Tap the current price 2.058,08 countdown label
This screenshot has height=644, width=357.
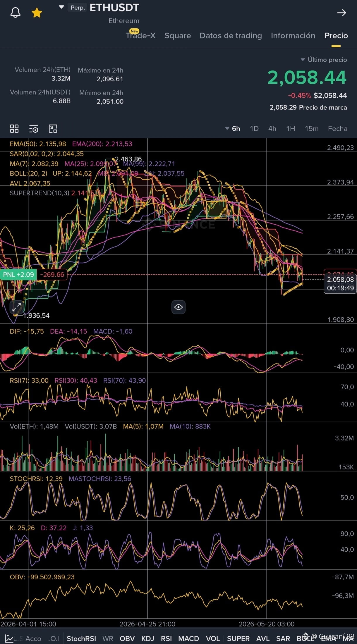click(340, 284)
